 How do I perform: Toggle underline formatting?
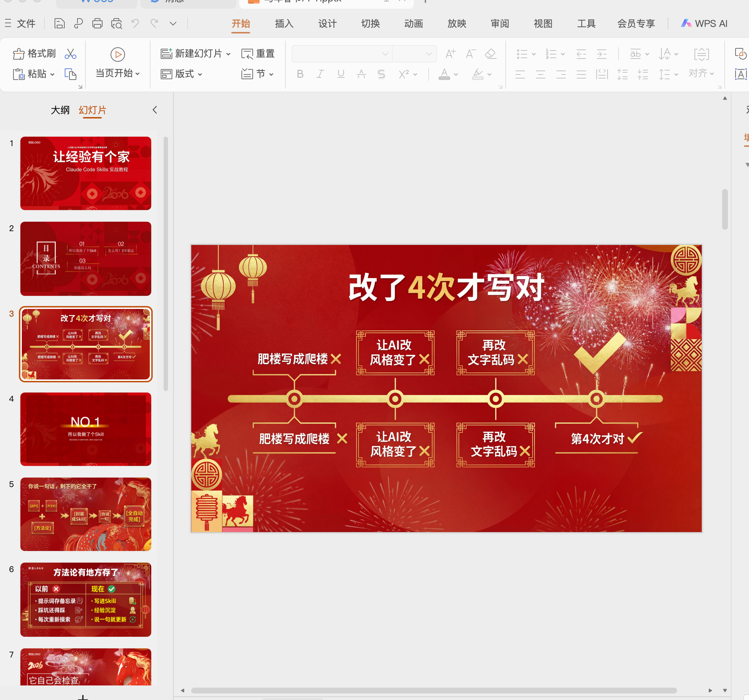click(x=340, y=74)
